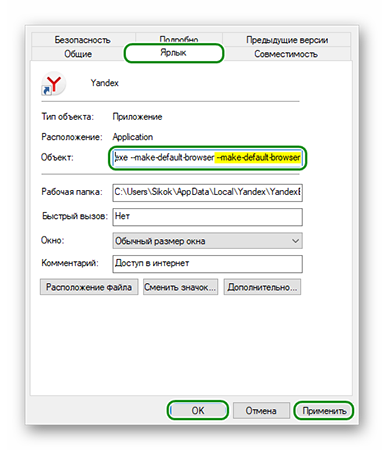Click the Быстрый вызов label
The width and height of the screenshot is (384, 450).
coord(75,216)
